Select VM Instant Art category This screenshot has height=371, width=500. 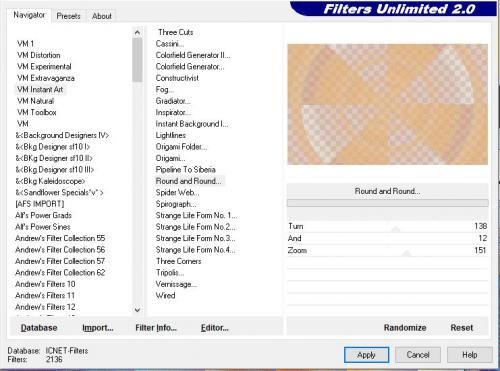40,89
